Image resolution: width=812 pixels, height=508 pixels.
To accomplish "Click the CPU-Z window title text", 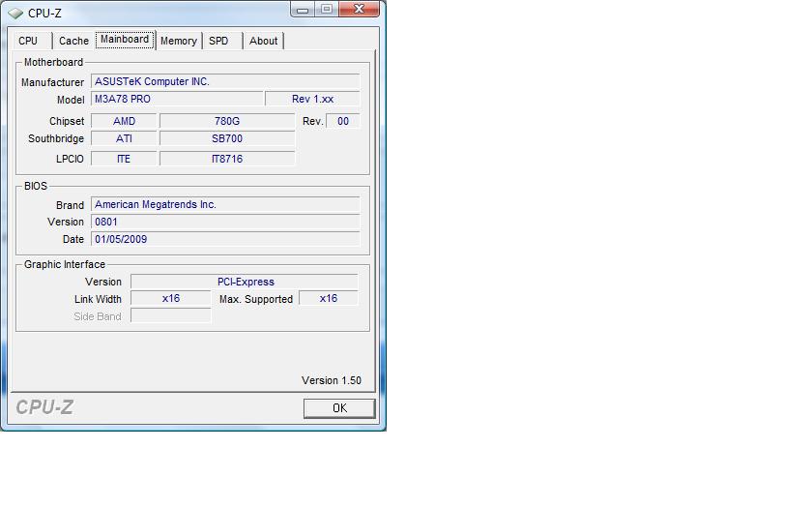I will click(44, 14).
